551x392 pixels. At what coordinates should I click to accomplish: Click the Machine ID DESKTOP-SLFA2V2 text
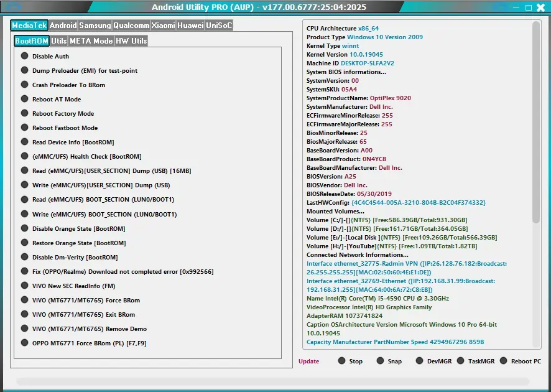[350, 63]
